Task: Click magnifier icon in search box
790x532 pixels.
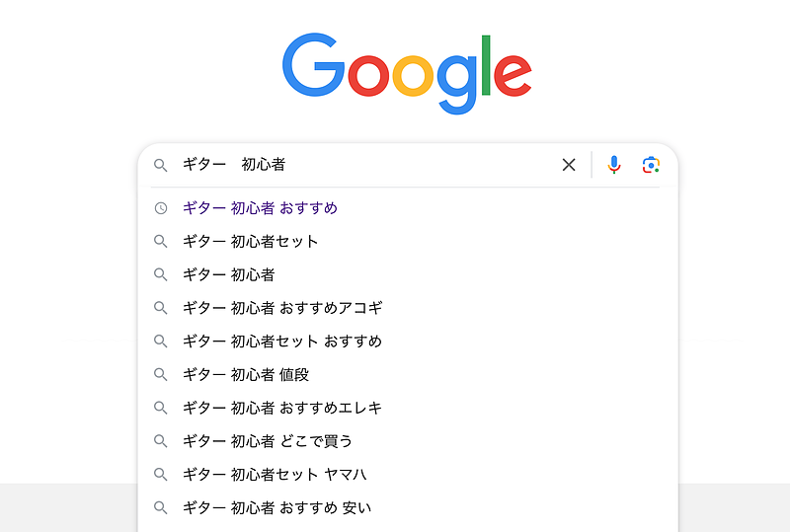Action: coord(161,165)
